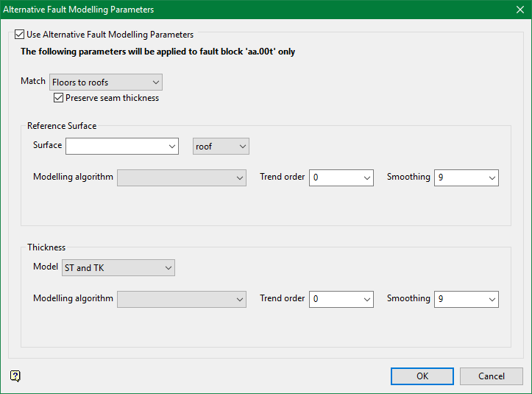Open the roof surface type dropdown
The height and width of the screenshot is (394, 532).
242,147
